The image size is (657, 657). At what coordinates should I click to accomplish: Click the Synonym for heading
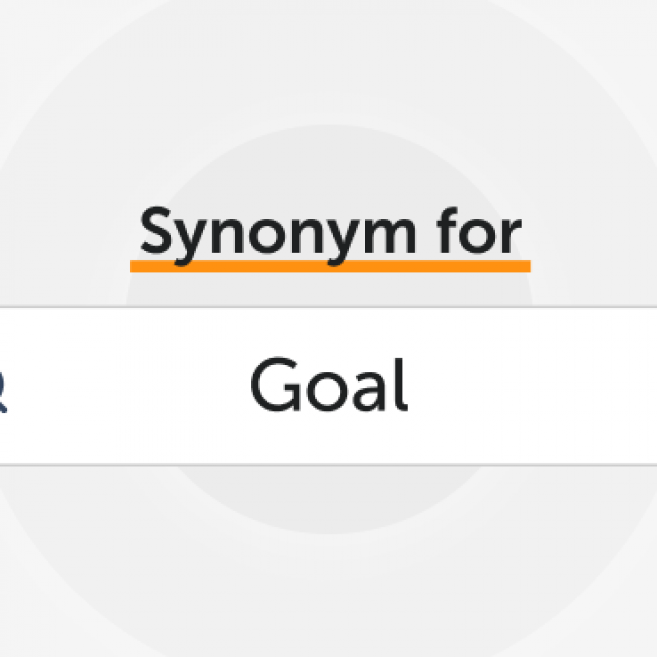(330, 233)
